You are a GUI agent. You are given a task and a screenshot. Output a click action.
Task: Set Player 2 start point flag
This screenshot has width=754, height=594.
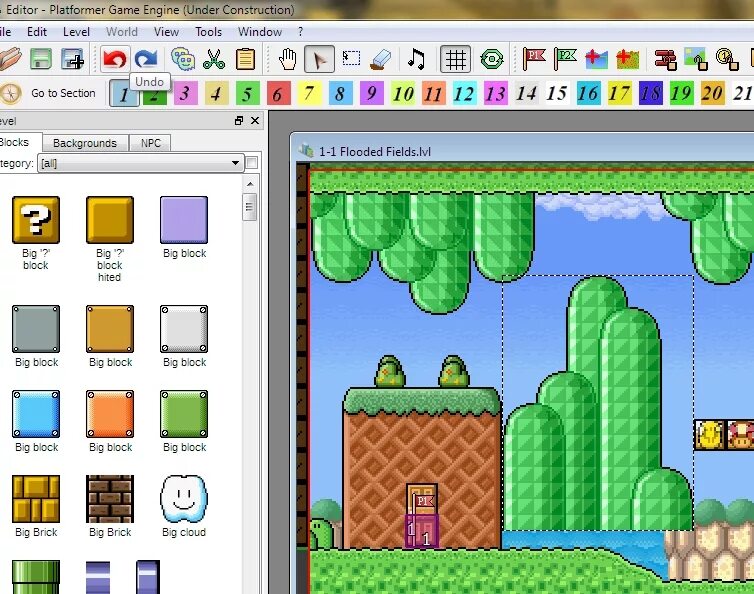565,59
